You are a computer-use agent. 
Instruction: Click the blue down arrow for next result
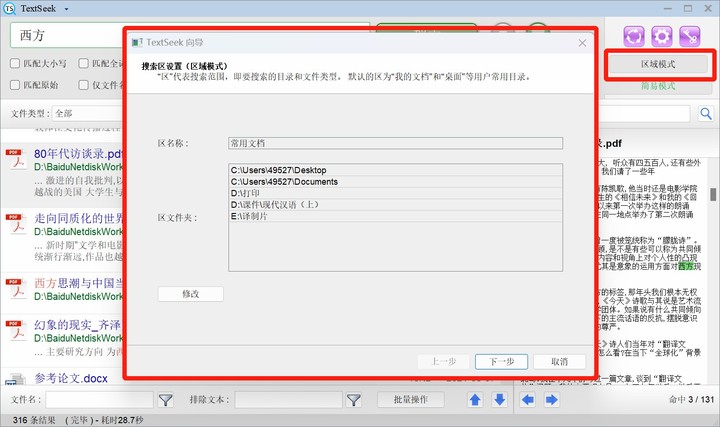(497, 400)
